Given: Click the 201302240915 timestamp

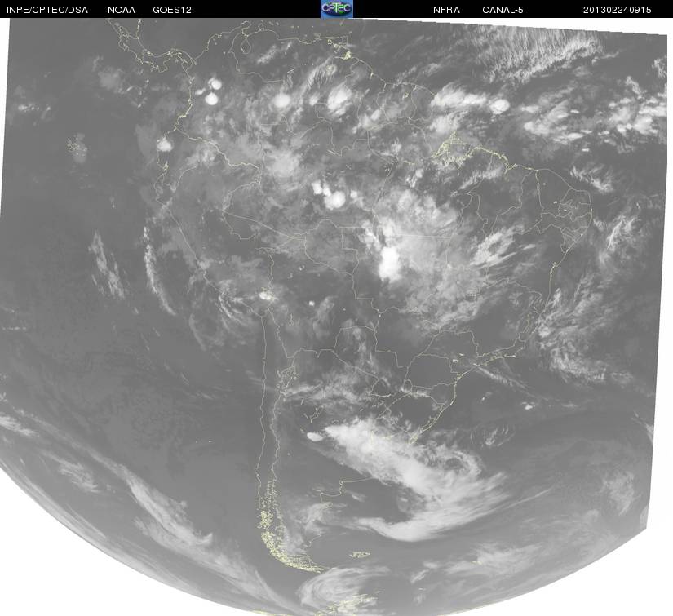Looking at the screenshot, I should click(618, 10).
